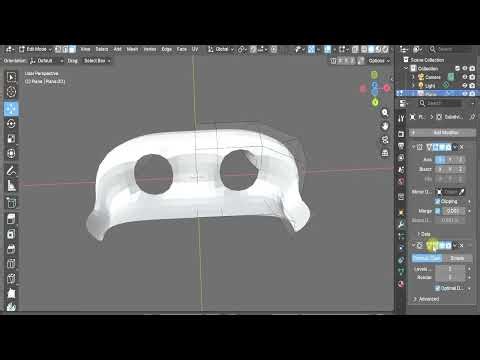480x360 pixels.
Task: Enable edge select mode
Action: [x=65, y=49]
